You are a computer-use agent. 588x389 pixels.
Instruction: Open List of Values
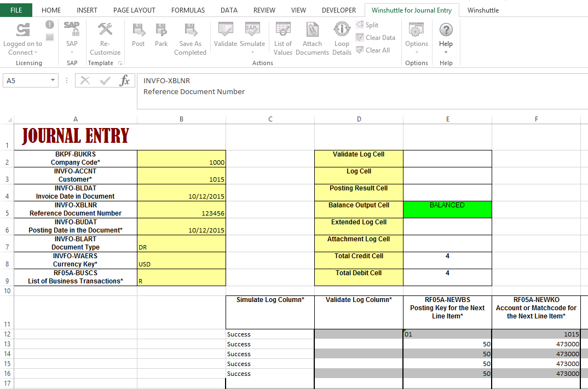283,39
